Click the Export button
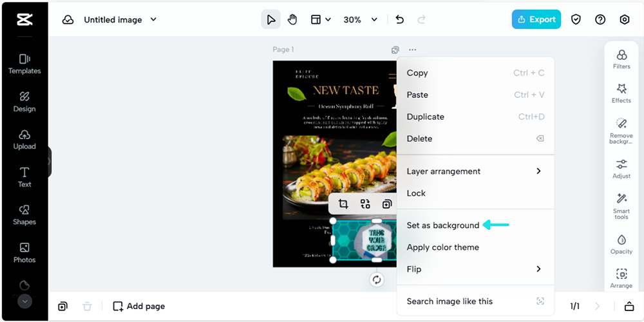 pos(536,19)
